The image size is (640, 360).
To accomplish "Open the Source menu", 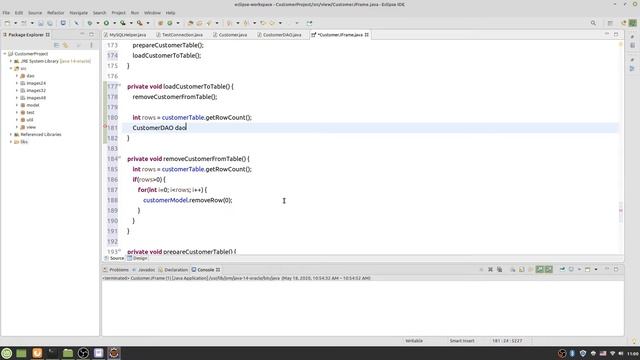I will (x=35, y=13).
